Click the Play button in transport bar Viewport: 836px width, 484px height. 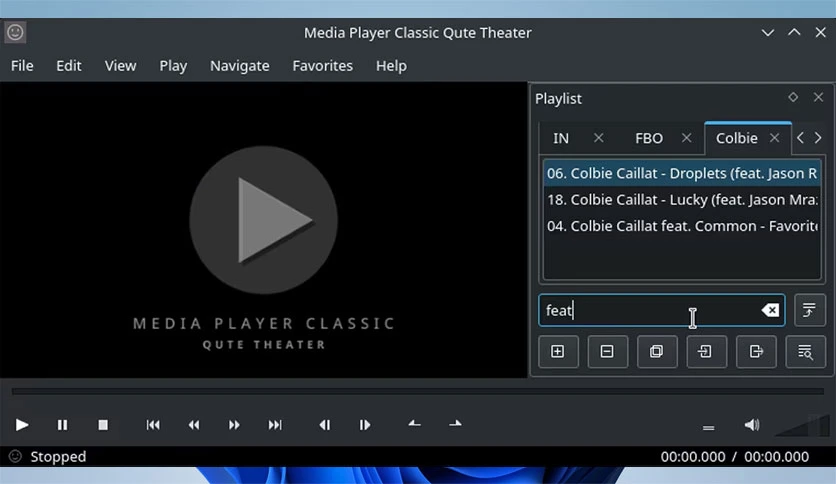(x=22, y=425)
